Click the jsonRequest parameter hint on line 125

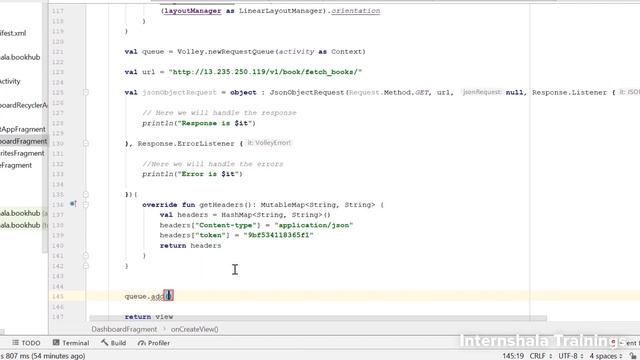[482, 92]
